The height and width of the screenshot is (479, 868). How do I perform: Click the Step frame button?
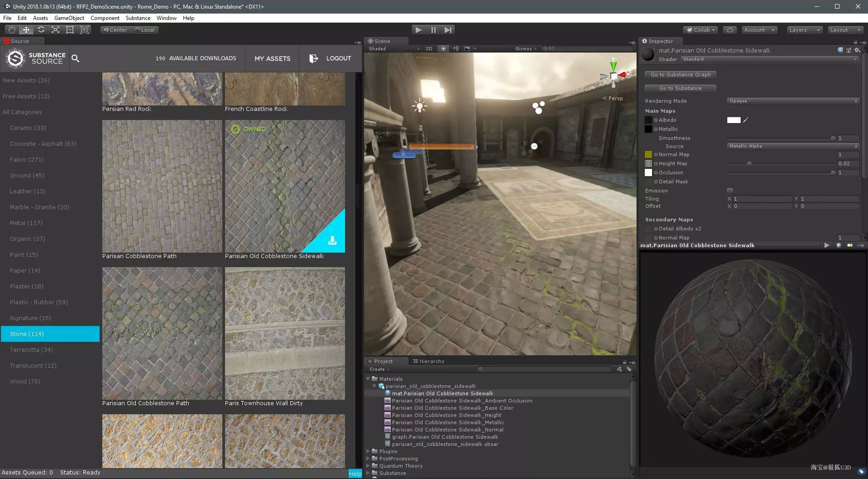(x=448, y=30)
